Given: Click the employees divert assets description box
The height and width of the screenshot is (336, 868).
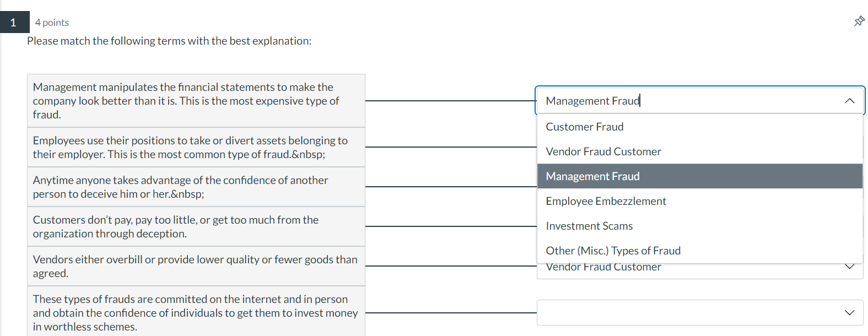Looking at the screenshot, I should pyautogui.click(x=196, y=147).
